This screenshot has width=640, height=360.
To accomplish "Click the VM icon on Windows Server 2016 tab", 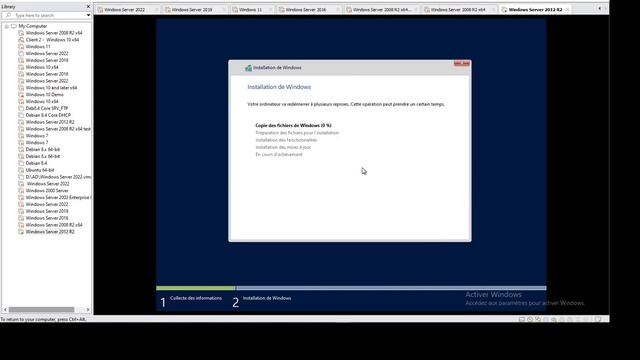I will click(x=282, y=9).
